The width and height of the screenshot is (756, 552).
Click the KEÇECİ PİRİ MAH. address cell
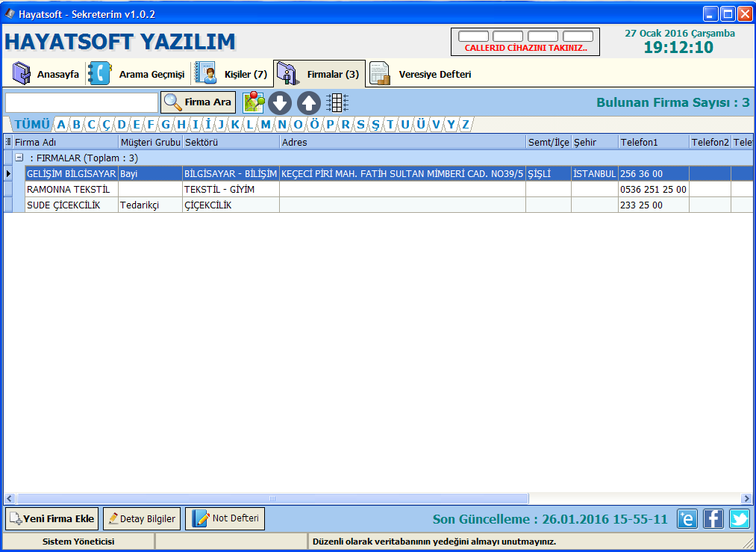(x=402, y=174)
